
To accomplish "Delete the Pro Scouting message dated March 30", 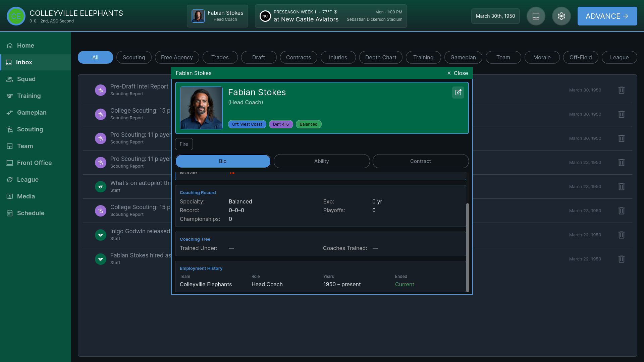I will 622,138.
